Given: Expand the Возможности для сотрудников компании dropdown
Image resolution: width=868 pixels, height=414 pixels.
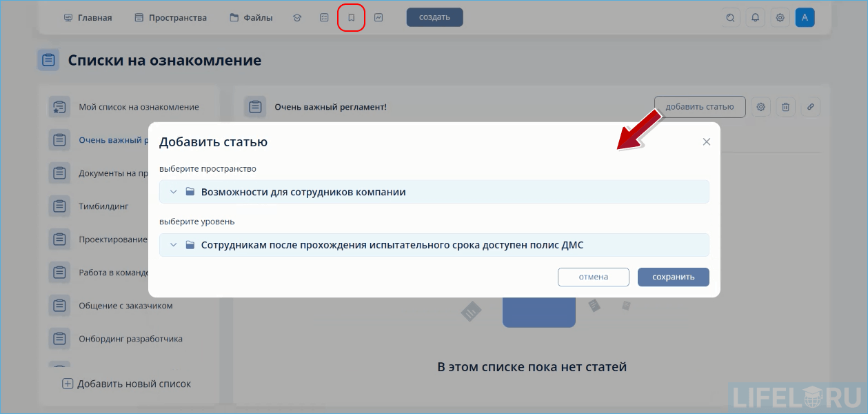Looking at the screenshot, I should (x=174, y=191).
